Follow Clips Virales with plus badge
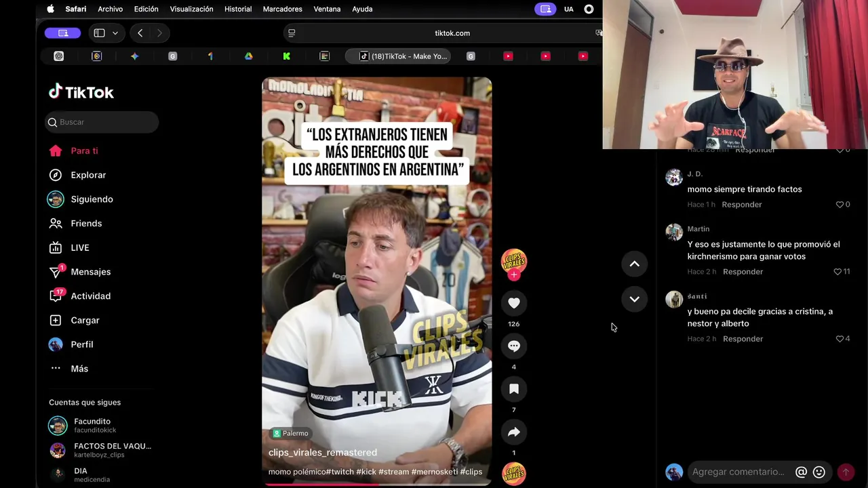The width and height of the screenshot is (868, 488). pyautogui.click(x=514, y=274)
